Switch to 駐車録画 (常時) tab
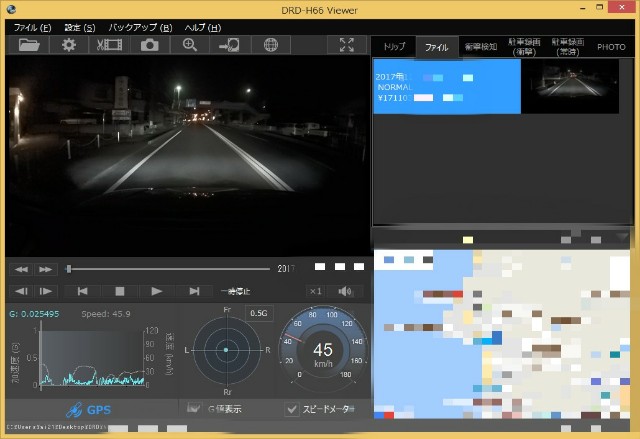This screenshot has width=640, height=439. click(x=568, y=47)
